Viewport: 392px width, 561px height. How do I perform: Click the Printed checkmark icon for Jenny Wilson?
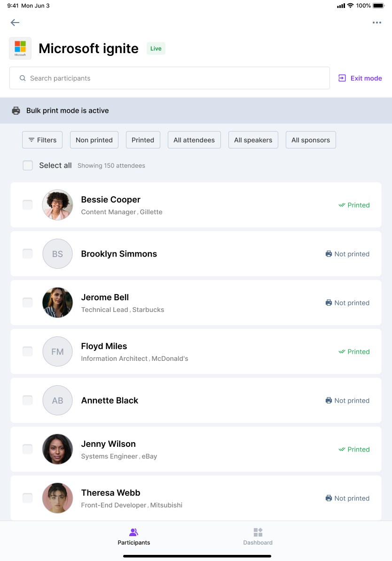pyautogui.click(x=342, y=449)
